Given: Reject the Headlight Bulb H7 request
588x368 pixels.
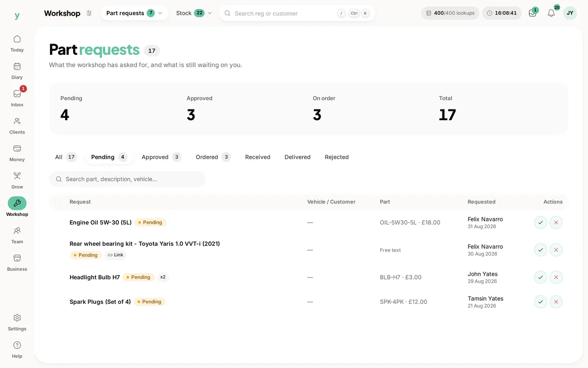Looking at the screenshot, I should click(556, 277).
